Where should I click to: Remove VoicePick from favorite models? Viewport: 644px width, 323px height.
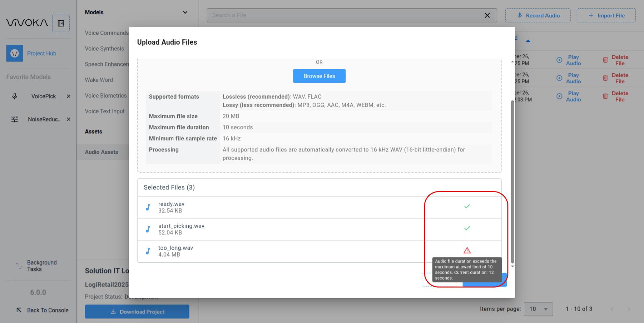pos(68,96)
